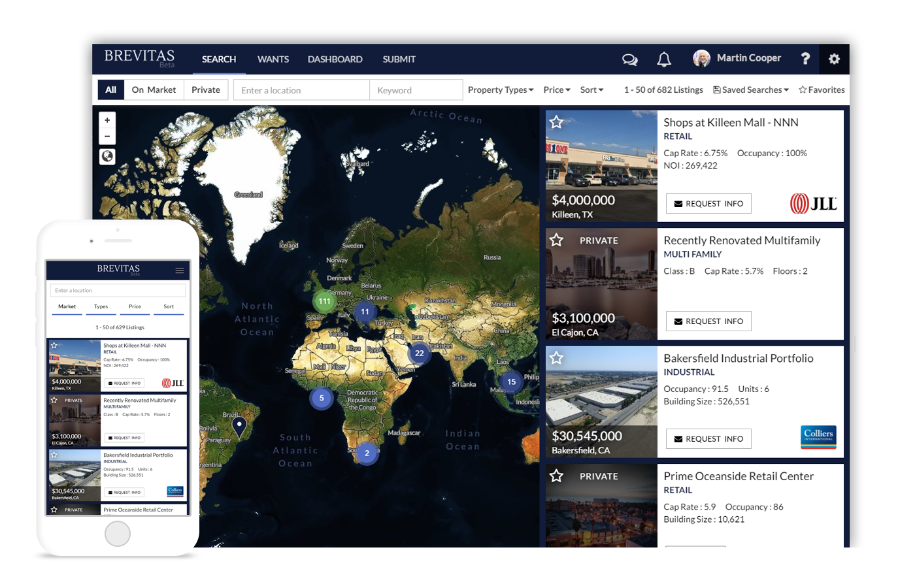
Task: Open the Saved Searches dropdown
Action: 751,90
